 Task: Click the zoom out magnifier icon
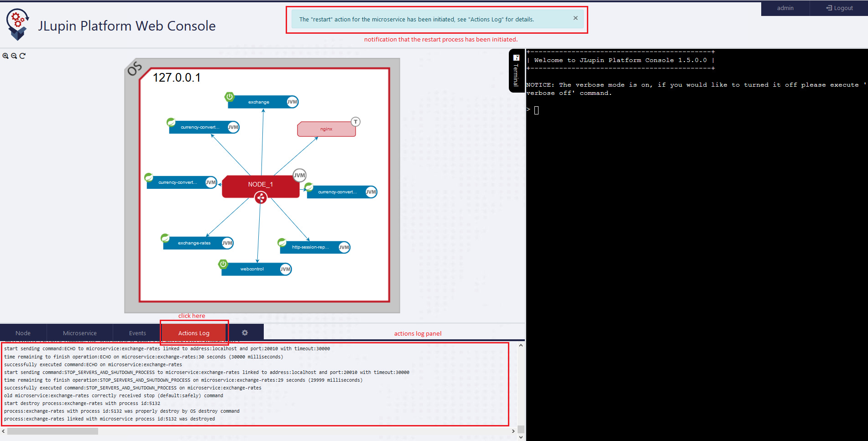14,56
